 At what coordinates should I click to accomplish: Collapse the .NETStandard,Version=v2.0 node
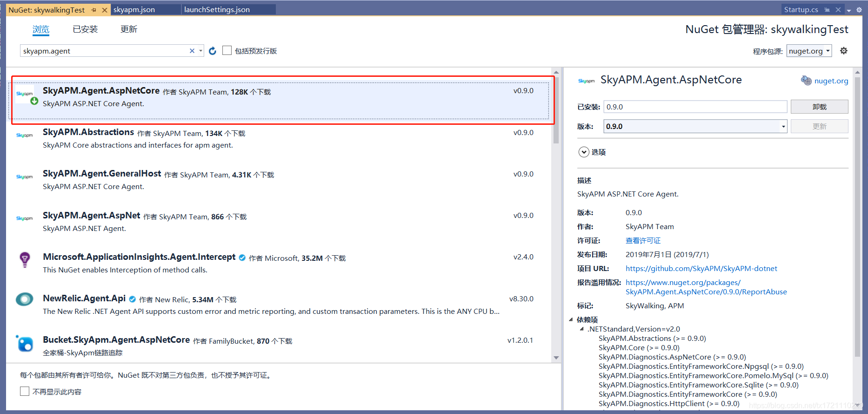[581, 329]
